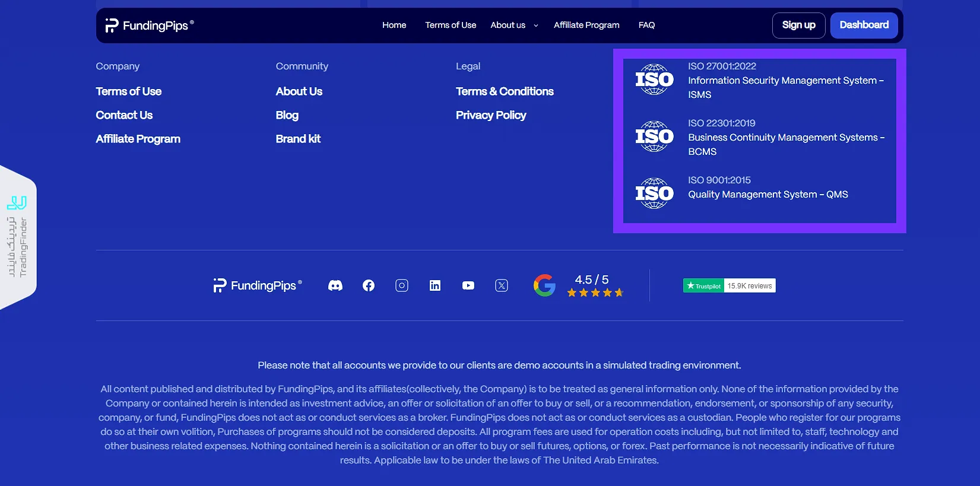Click the ISO 27001:2022 certification badge
The width and height of the screenshot is (980, 486).
pos(654,80)
